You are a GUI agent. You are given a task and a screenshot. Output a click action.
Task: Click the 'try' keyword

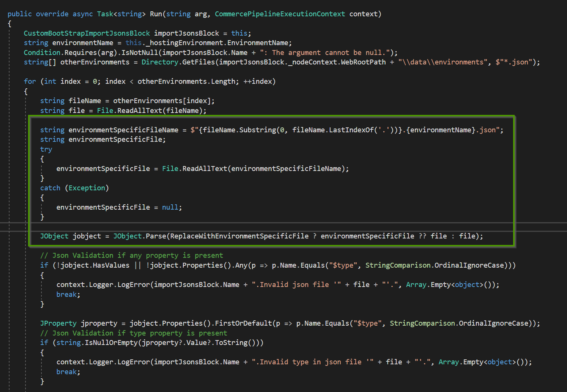tap(46, 149)
